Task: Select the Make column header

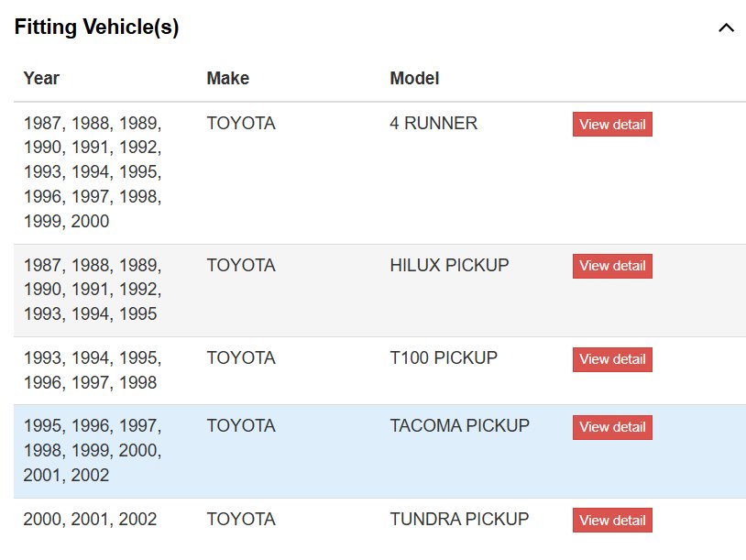Action: [x=227, y=78]
